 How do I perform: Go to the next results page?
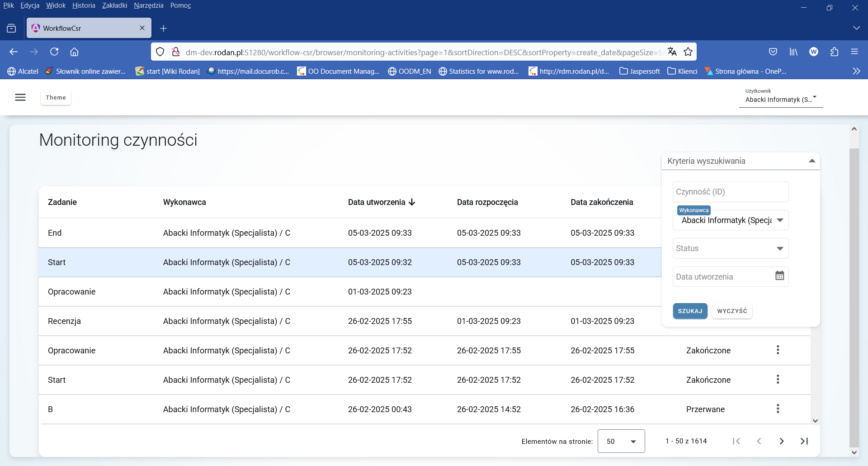click(781, 441)
